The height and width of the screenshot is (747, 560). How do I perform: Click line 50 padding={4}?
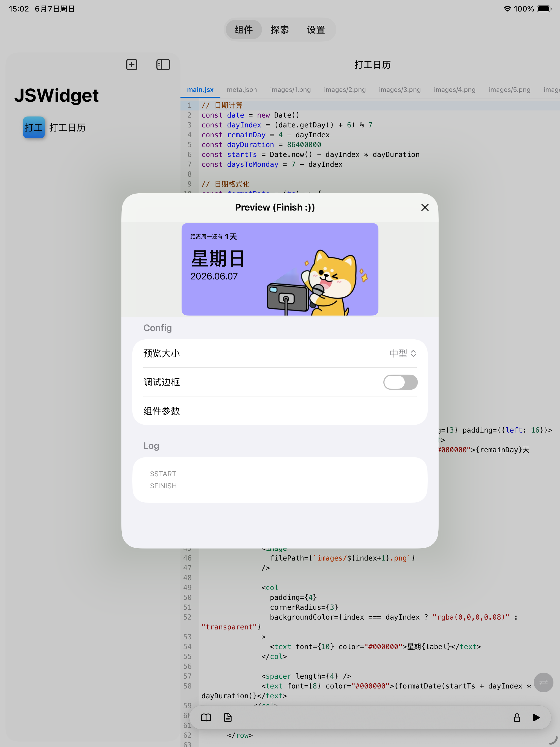tap(293, 597)
